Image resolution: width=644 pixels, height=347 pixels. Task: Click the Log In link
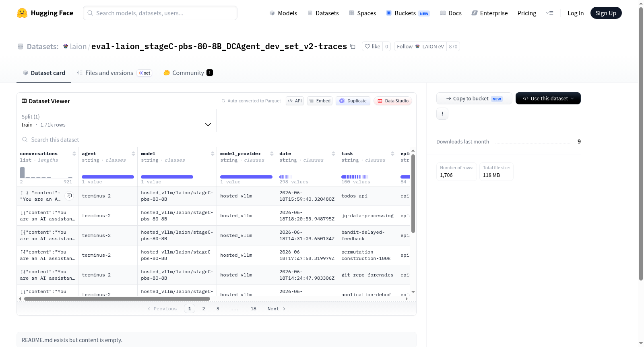click(x=576, y=13)
